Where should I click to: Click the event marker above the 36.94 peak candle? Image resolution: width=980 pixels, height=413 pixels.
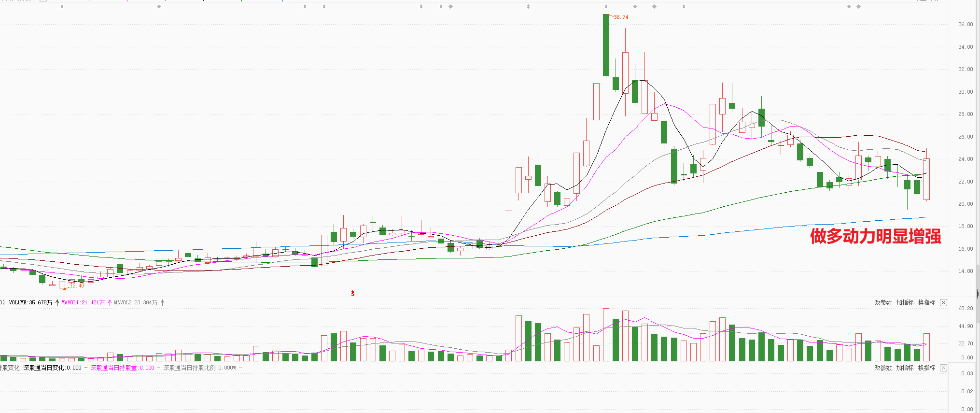(606, 7)
